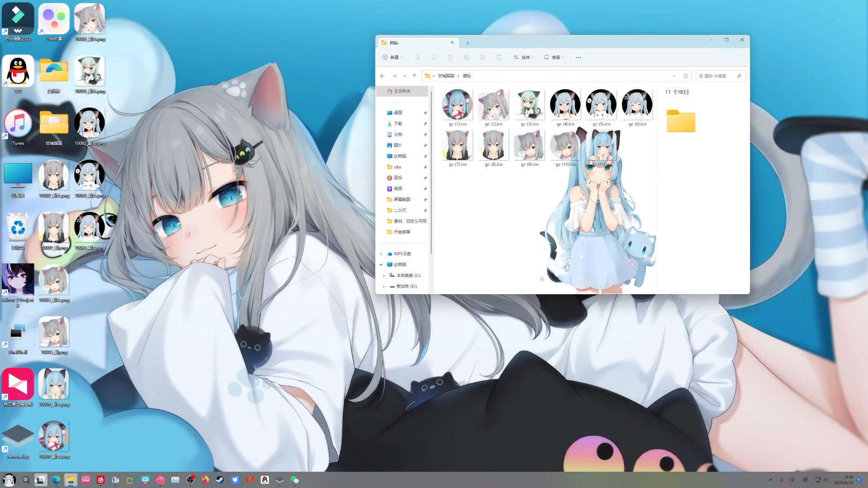Add a new Explorer tab

point(467,43)
